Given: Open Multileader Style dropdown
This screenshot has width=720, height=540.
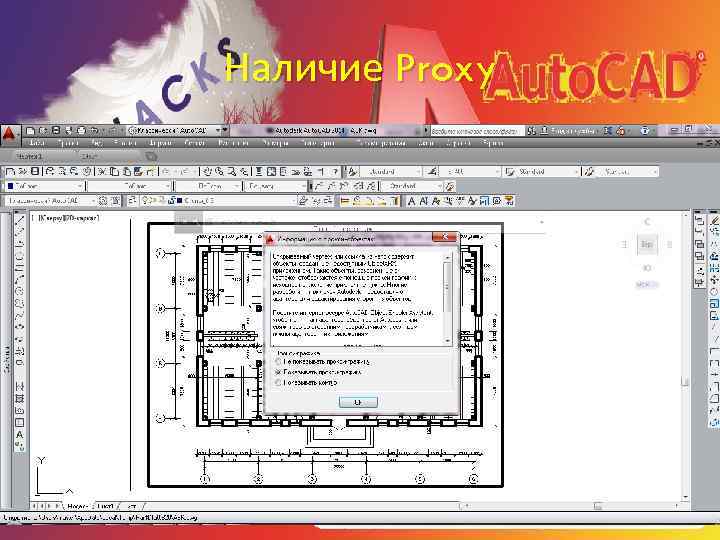Looking at the screenshot, I should click(x=628, y=172).
